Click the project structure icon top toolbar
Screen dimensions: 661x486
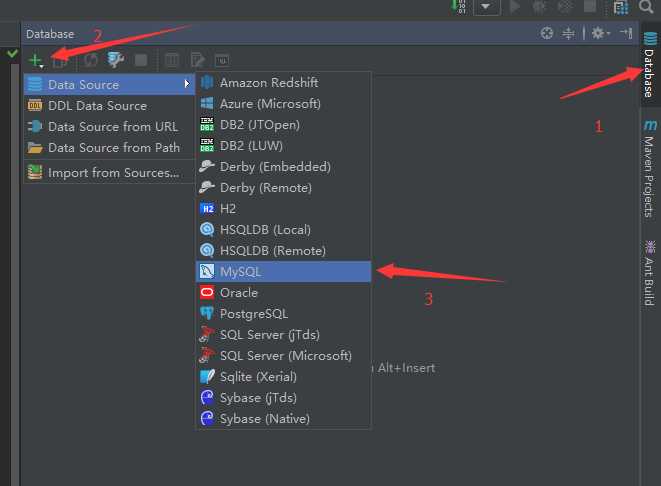coord(621,7)
